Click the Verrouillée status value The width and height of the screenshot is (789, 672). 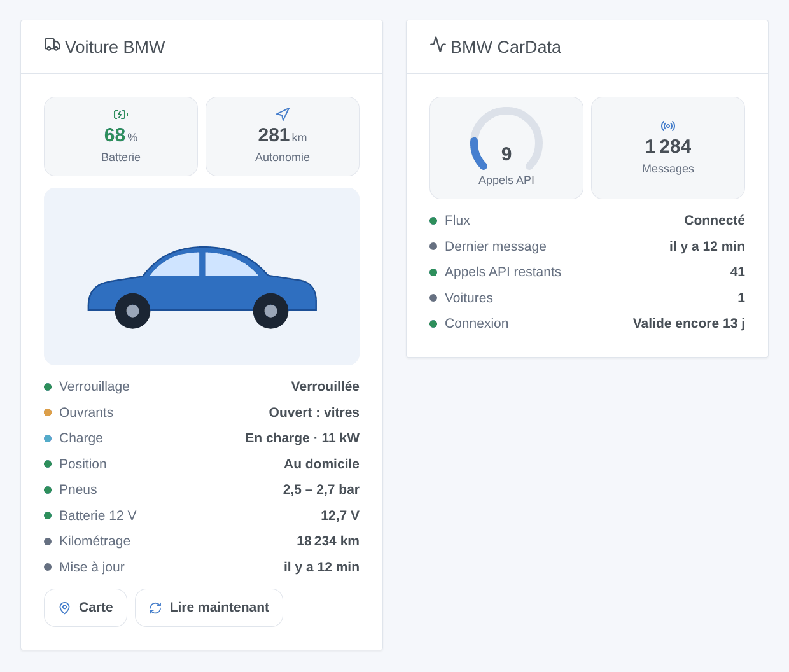tap(325, 386)
